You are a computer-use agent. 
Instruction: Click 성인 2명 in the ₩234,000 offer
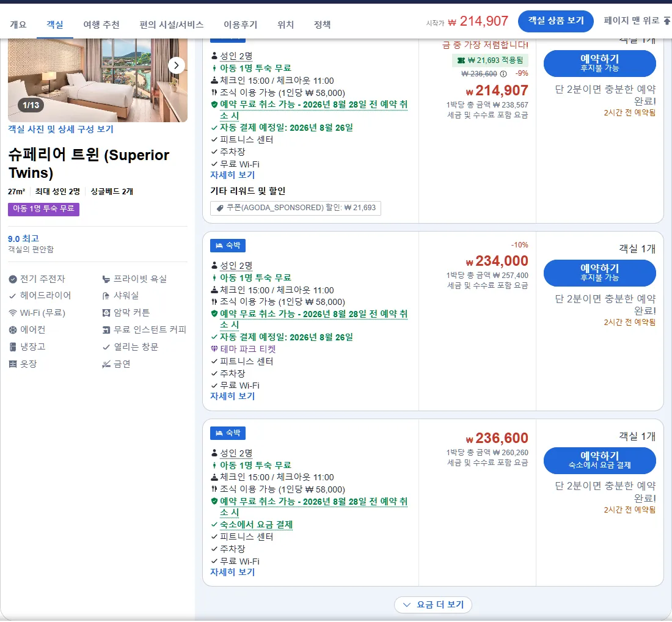(236, 266)
